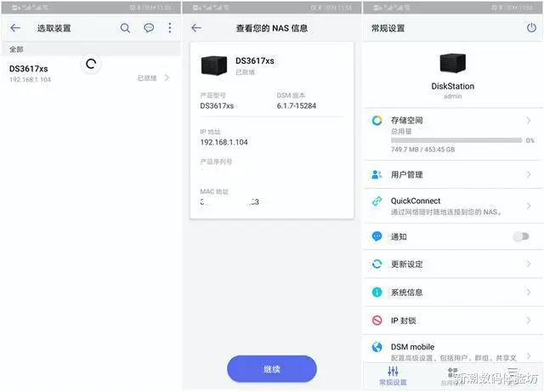The image size is (544, 392).
Task: Open the QuickConnect setting label
Action: click(x=416, y=201)
